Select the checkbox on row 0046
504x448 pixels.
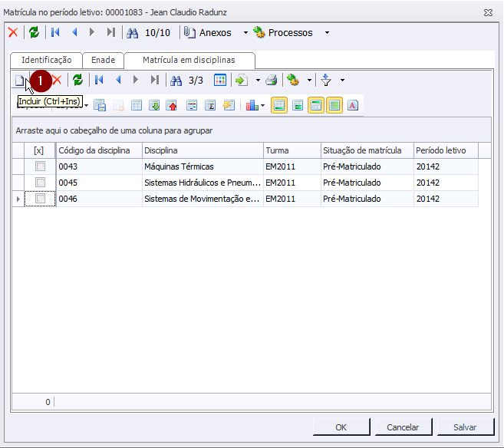[40, 199]
